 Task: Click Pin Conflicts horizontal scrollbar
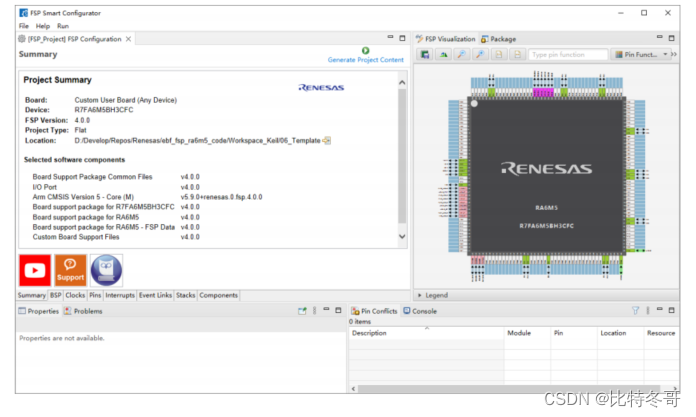508,389
